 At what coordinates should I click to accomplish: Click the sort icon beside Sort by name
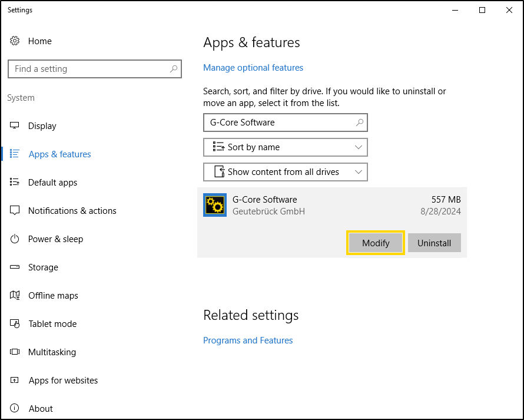pos(218,147)
